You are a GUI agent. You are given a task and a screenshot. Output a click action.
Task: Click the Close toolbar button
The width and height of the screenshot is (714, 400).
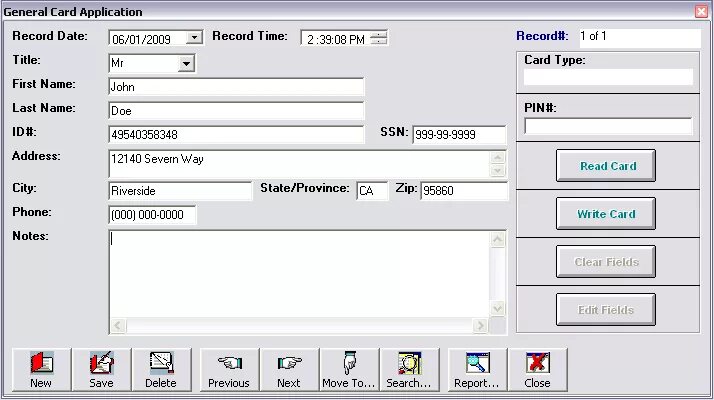pos(538,369)
